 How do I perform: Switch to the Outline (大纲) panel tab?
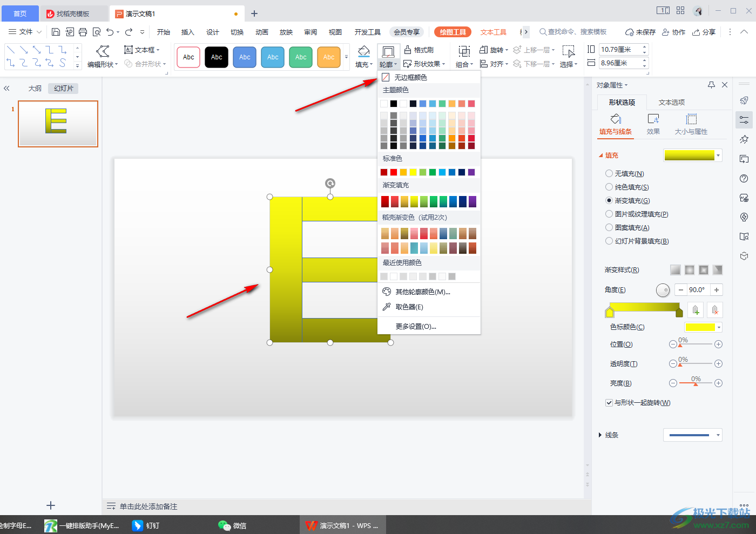click(x=35, y=88)
